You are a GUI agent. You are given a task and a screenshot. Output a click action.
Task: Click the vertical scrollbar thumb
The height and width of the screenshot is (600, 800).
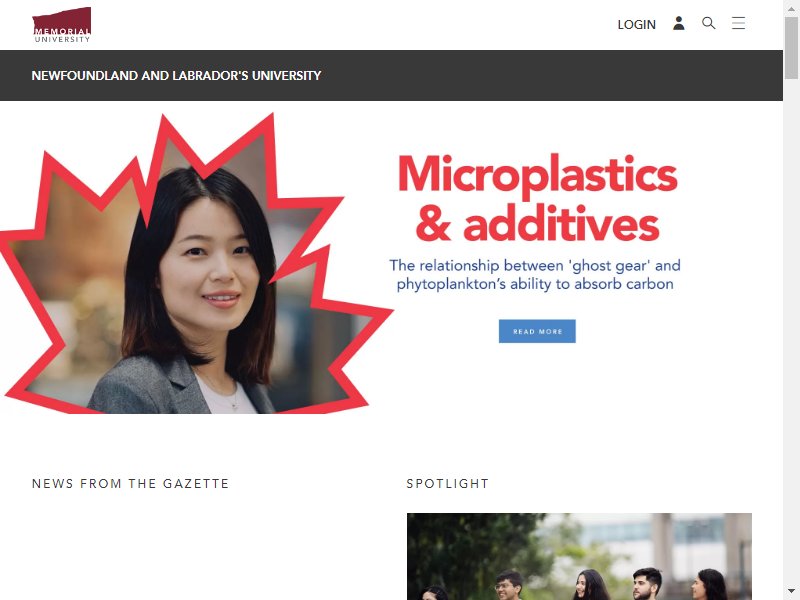click(x=791, y=48)
